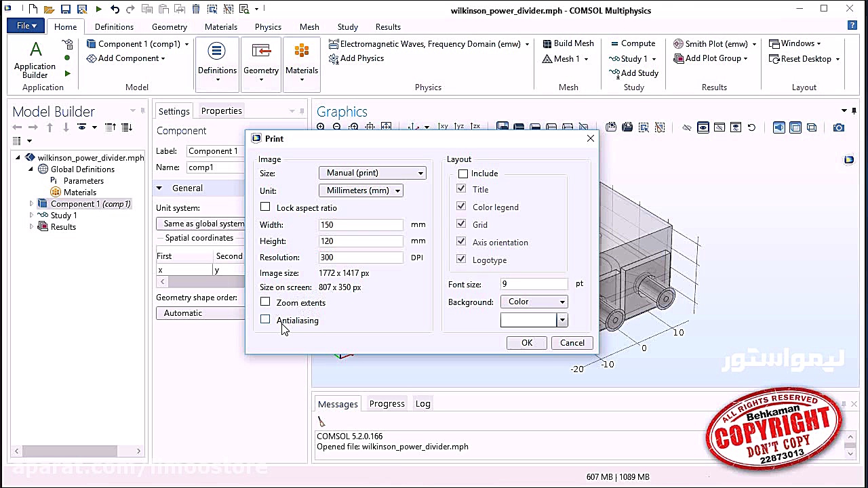Viewport: 868px width, 488px height.
Task: Enable the Antialiasing checkbox
Action: click(x=265, y=320)
